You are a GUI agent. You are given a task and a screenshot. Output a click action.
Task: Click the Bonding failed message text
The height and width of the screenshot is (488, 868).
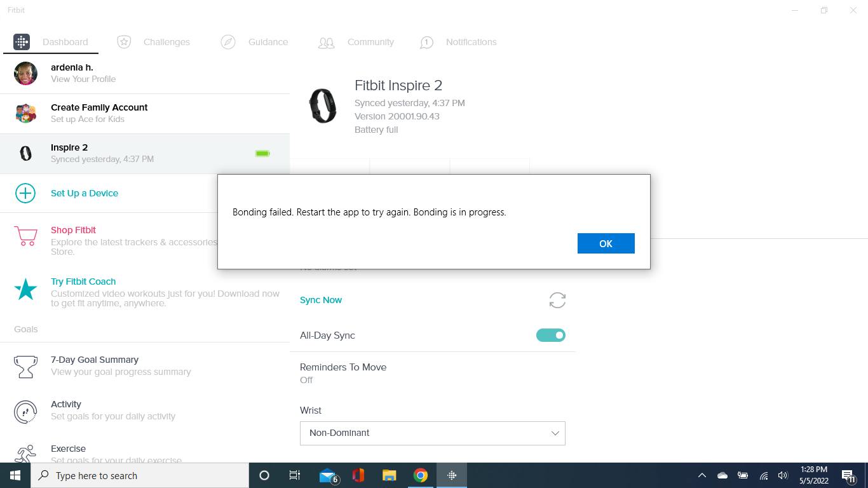(369, 212)
